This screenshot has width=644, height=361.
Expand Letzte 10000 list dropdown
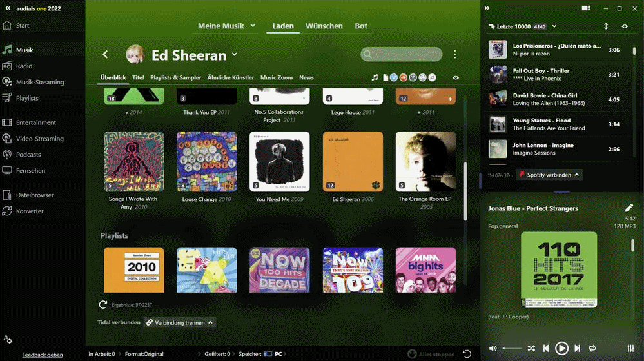(x=554, y=26)
